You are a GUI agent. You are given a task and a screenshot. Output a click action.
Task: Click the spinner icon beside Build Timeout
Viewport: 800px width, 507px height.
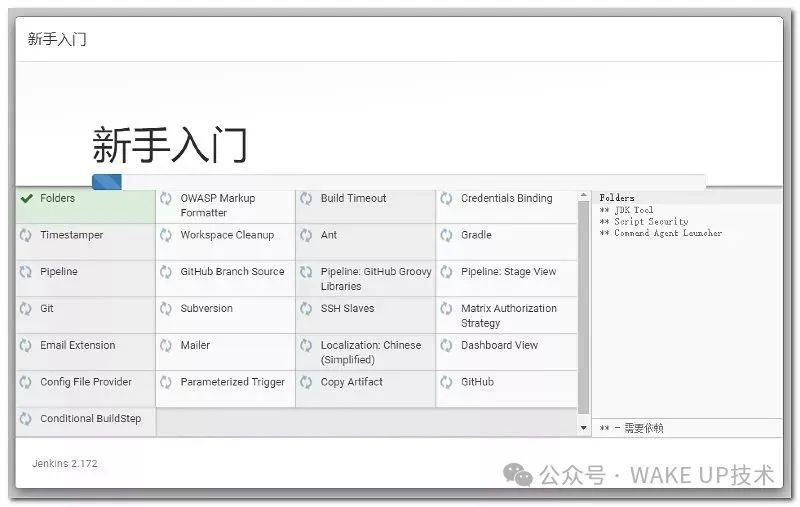(x=306, y=198)
